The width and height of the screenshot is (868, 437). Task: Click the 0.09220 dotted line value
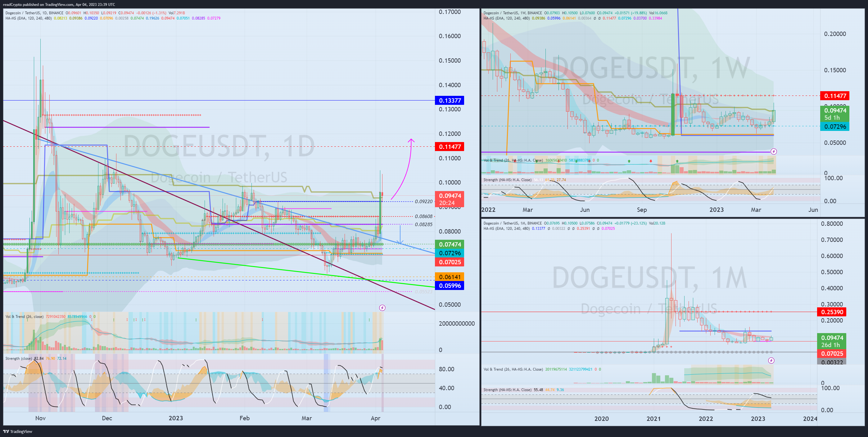[423, 202]
